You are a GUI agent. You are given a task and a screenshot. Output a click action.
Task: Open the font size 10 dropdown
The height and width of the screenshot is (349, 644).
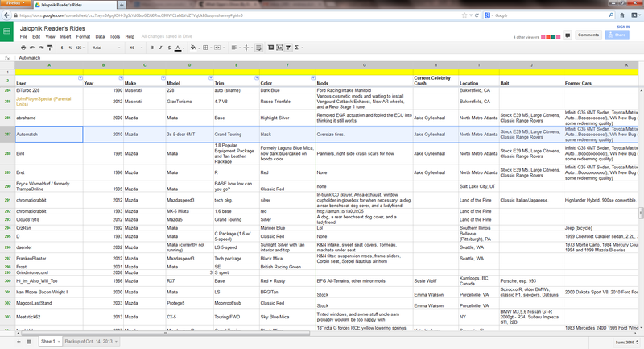tap(136, 48)
